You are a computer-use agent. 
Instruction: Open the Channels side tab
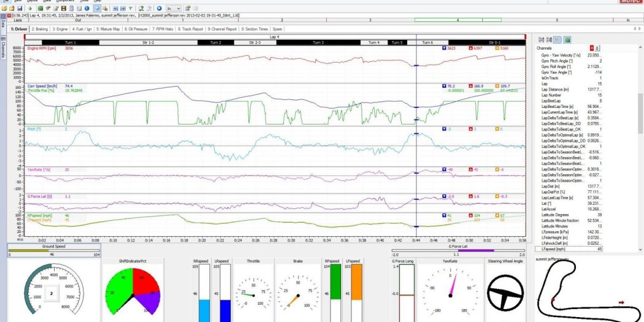(x=3, y=47)
